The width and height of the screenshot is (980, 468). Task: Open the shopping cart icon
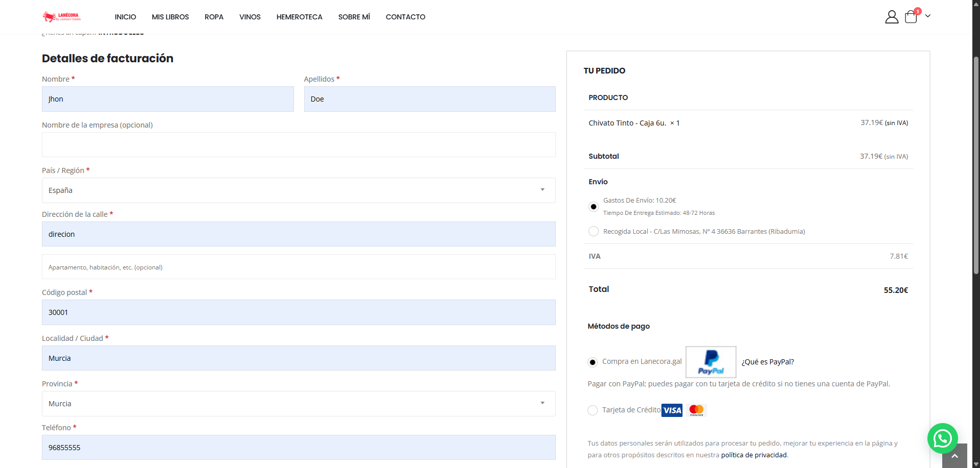pyautogui.click(x=911, y=17)
